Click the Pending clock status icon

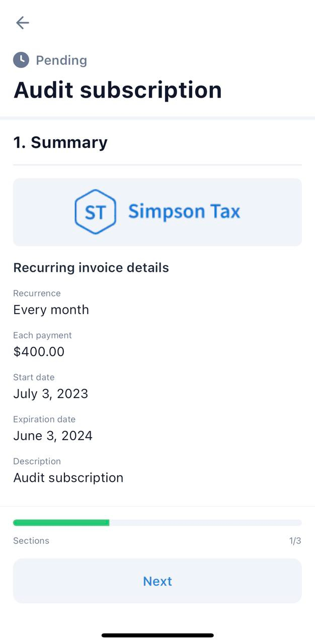pyautogui.click(x=21, y=60)
